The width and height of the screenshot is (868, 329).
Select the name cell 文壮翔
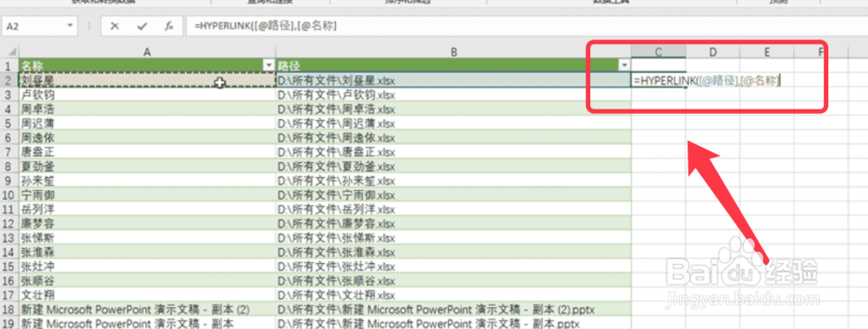point(148,295)
